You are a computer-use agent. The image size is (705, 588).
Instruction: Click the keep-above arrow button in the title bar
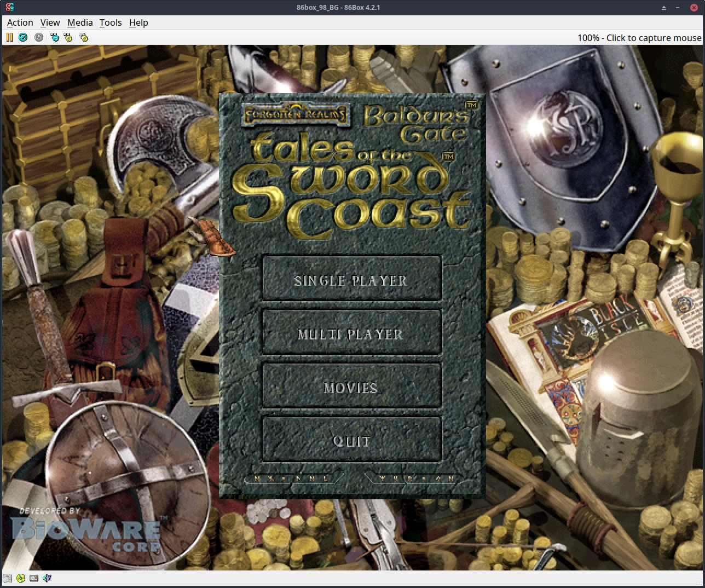tap(664, 7)
